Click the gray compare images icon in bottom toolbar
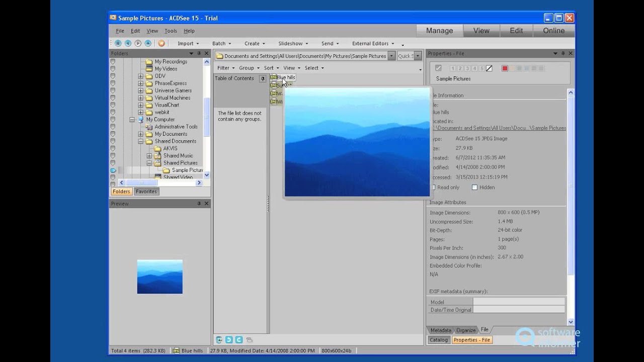Viewport: 644px width, 362px height. click(x=250, y=340)
